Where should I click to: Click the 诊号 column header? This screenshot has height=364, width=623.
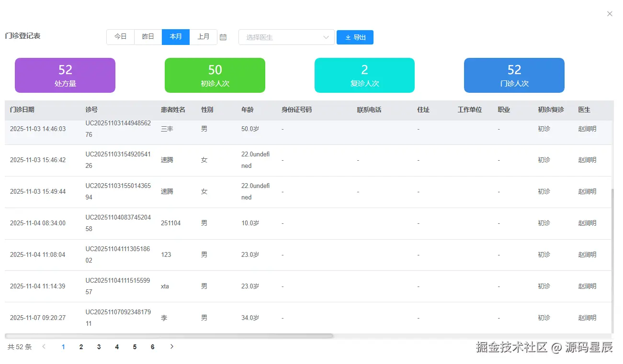pos(91,110)
